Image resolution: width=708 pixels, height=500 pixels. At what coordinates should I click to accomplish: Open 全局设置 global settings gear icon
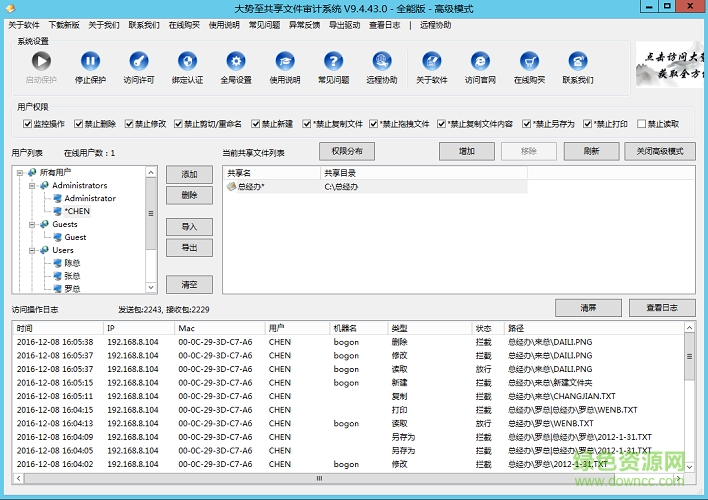[x=236, y=62]
